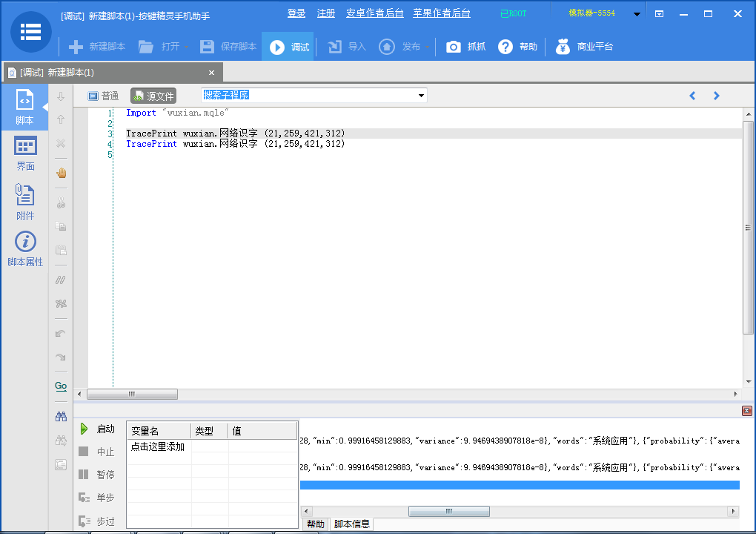
Task: Close the 新建脚本(1) tab
Action: pyautogui.click(x=211, y=73)
